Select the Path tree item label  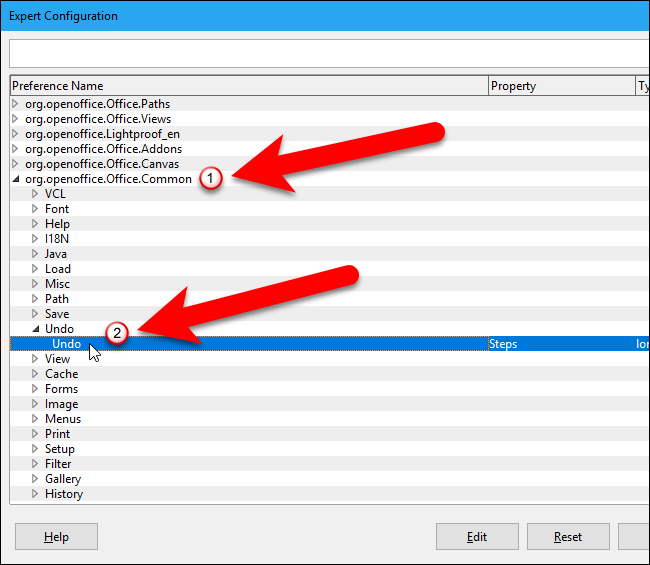click(57, 299)
